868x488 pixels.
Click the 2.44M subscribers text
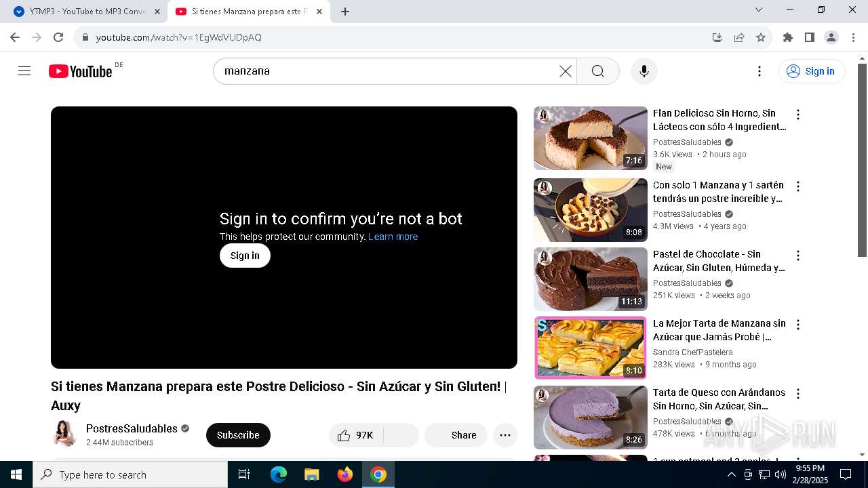[x=119, y=443]
